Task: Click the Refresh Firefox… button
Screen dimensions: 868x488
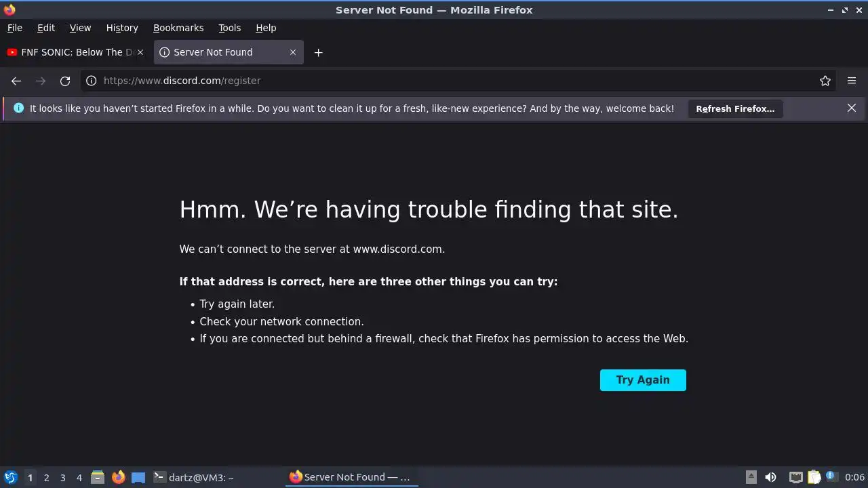Action: (x=735, y=108)
